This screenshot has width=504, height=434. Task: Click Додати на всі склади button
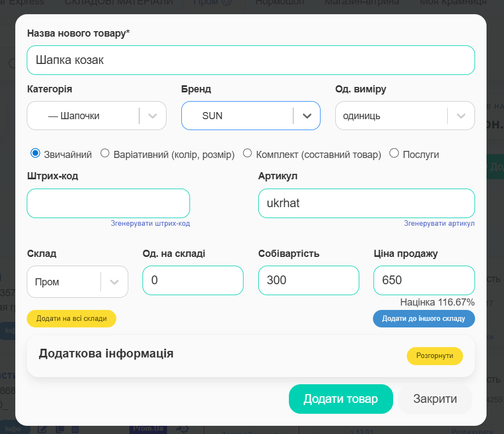tap(72, 319)
